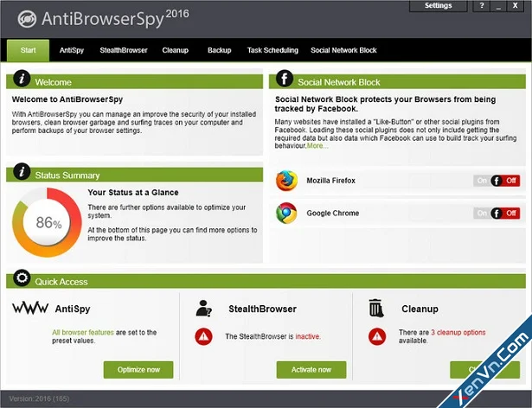Toggle Social Network Block for Google Chrome
Viewport: 532px width, 408px height.
pos(497,214)
